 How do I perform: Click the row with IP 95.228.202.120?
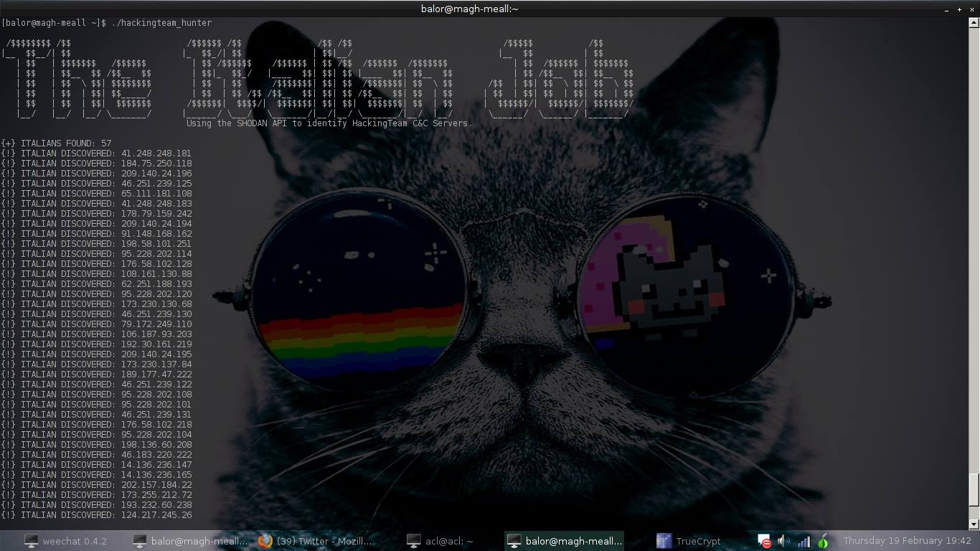pyautogui.click(x=96, y=294)
